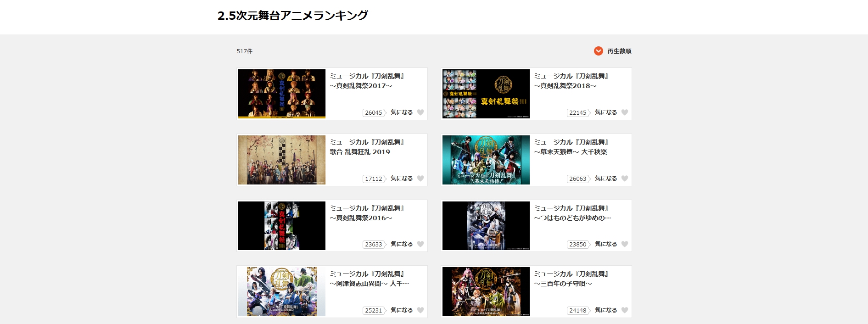868x324 pixels.
Task: Click the 517件 result count text
Action: [x=245, y=51]
